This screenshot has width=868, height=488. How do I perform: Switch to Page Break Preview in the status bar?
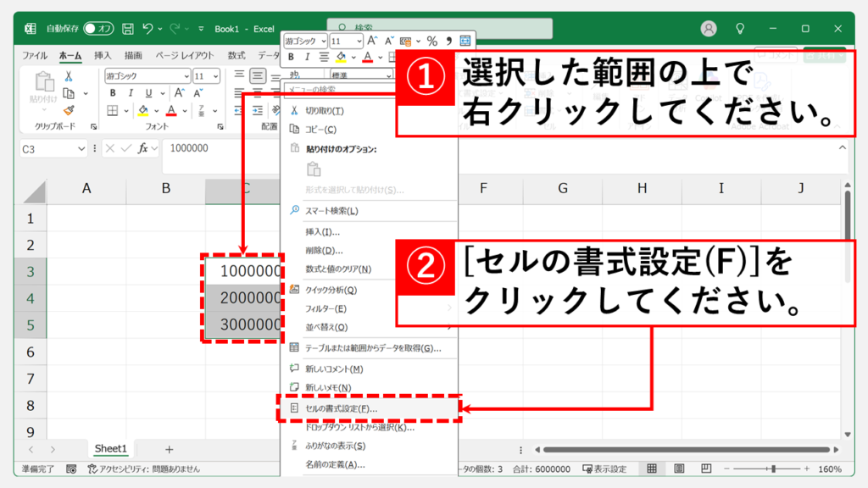click(707, 469)
